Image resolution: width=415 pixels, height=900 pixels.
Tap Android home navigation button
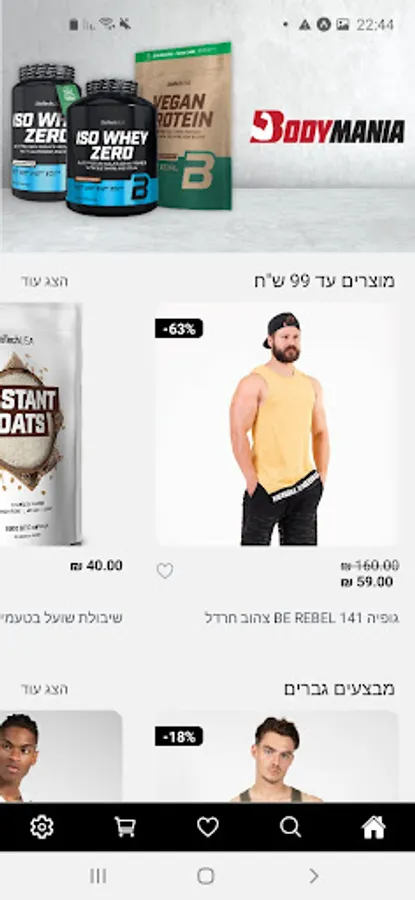(x=205, y=876)
